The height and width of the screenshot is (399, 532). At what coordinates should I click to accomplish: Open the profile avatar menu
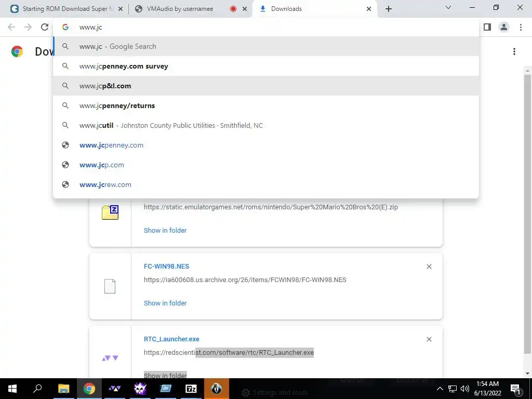pos(504,27)
